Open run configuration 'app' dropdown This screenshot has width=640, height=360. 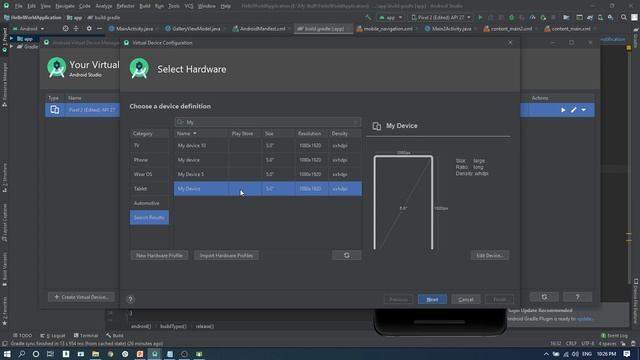coord(391,18)
